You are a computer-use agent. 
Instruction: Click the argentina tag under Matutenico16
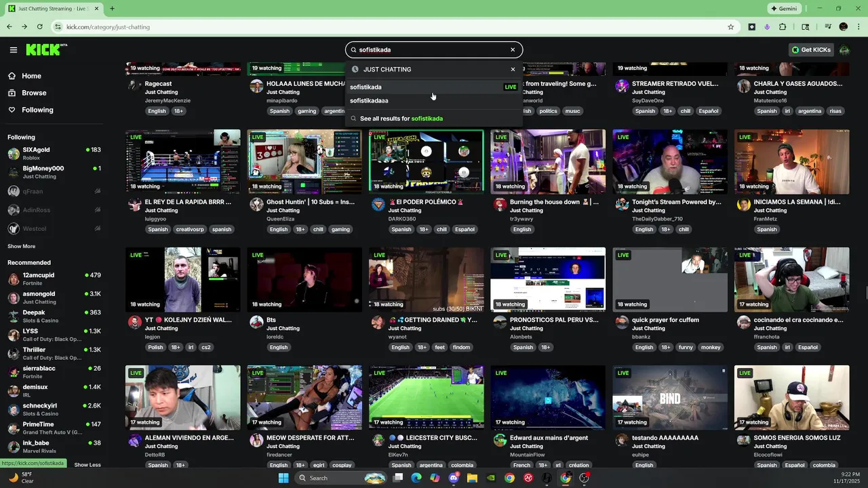pos(810,111)
